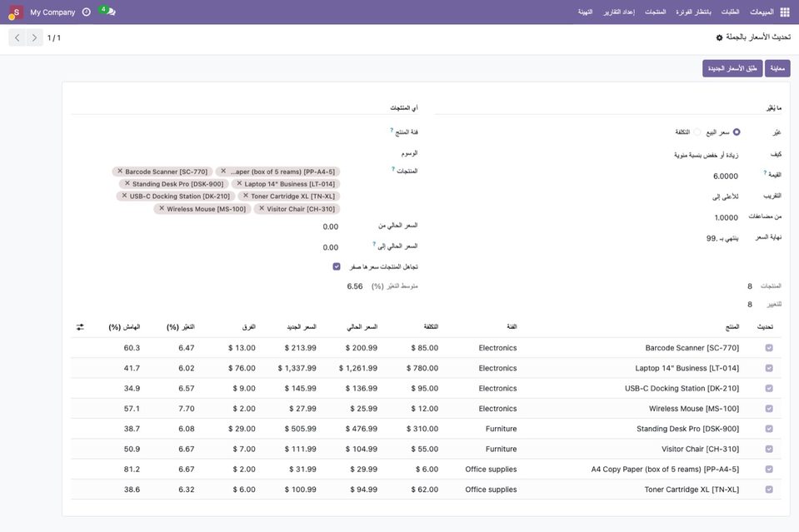Toggle update checkbox for Standing Desk Pro row
The image size is (799, 532).
[769, 429]
